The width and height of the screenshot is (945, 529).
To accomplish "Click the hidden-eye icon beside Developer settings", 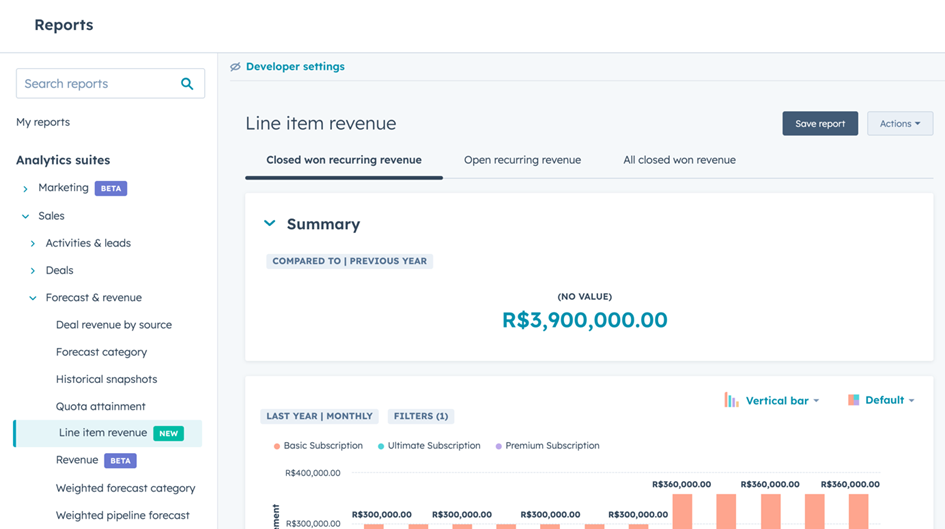I will point(235,67).
